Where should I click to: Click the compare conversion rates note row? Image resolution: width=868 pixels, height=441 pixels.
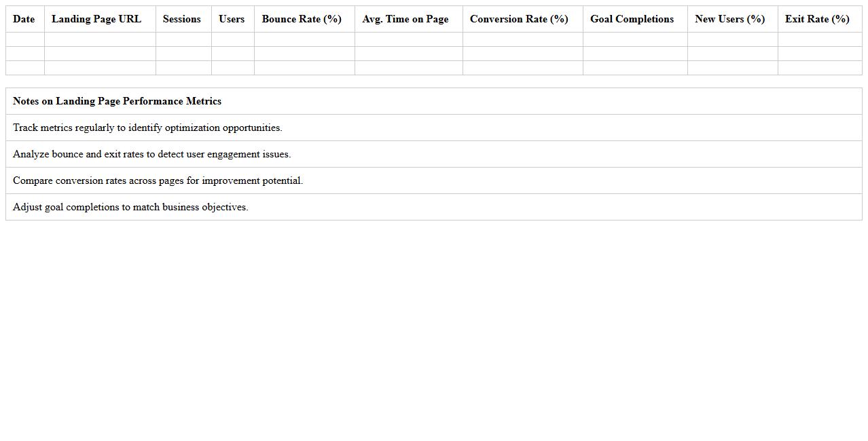point(158,180)
